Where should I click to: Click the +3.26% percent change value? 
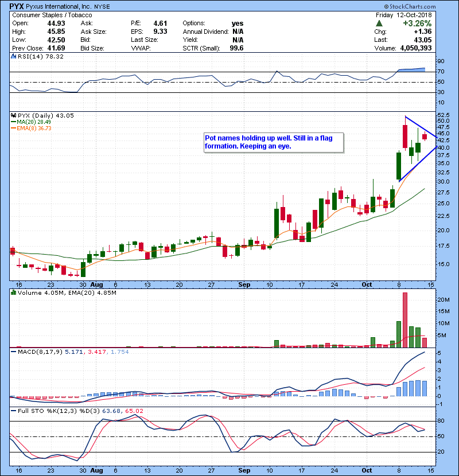click(x=417, y=24)
